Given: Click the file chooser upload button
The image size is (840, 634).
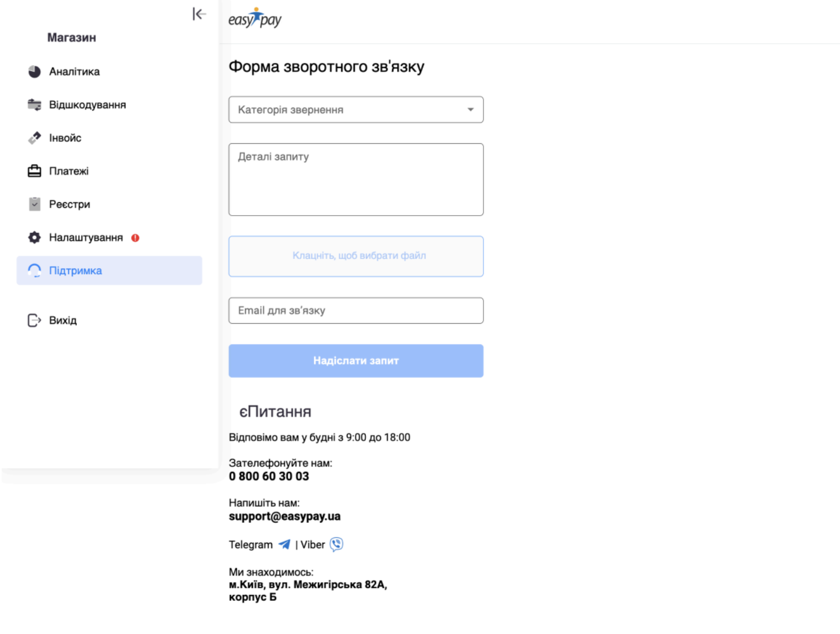Looking at the screenshot, I should click(356, 256).
